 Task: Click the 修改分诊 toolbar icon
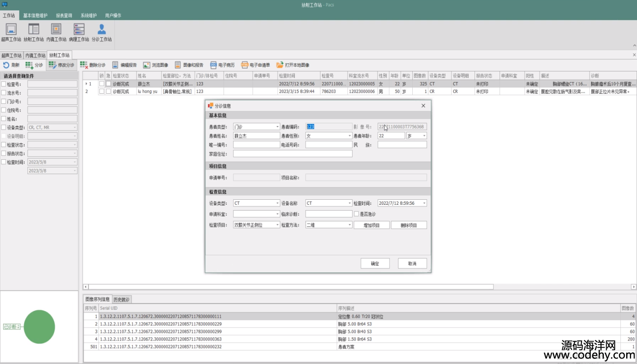coord(53,65)
